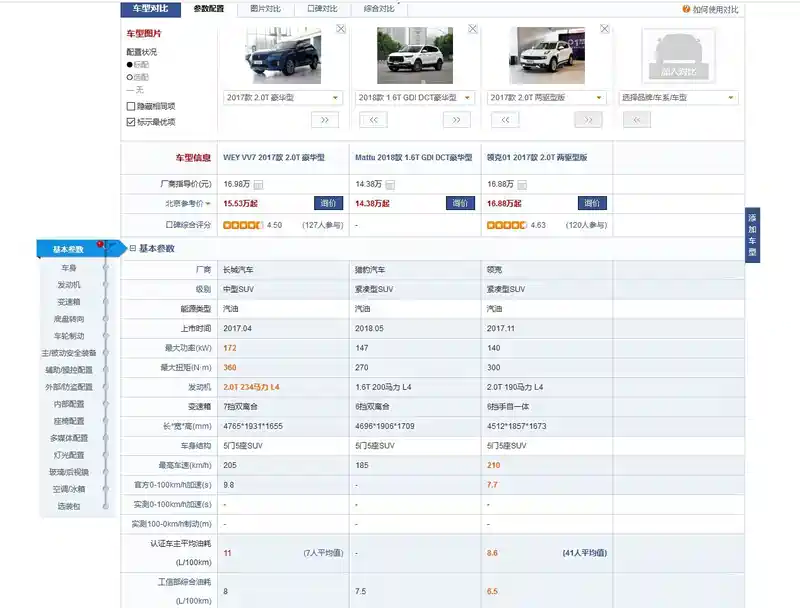
Task: Jump to 发动机 section in sidebar
Action: (x=68, y=285)
